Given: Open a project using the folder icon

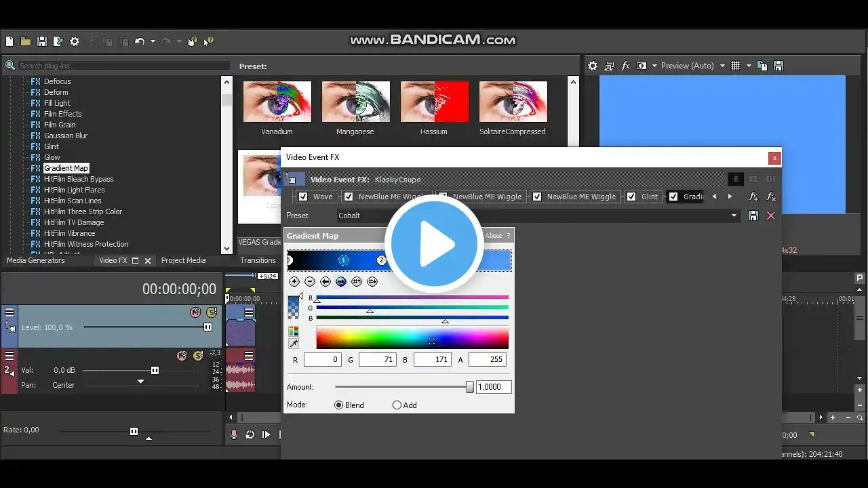Looking at the screenshot, I should (x=25, y=41).
